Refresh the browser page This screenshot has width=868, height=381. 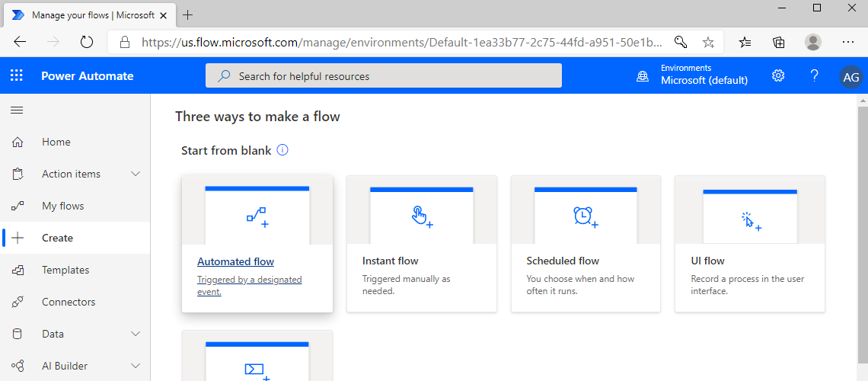(86, 42)
